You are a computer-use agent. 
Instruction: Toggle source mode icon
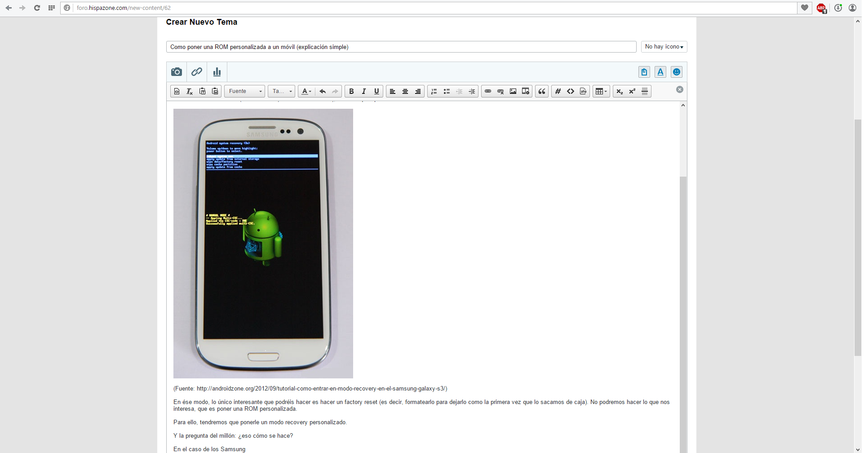pos(177,91)
